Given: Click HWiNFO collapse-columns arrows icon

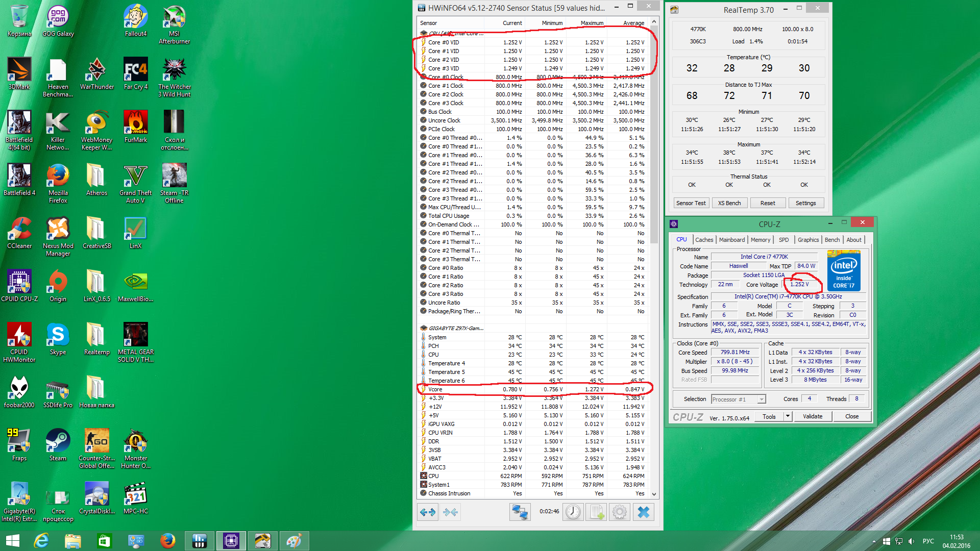Looking at the screenshot, I should (450, 512).
